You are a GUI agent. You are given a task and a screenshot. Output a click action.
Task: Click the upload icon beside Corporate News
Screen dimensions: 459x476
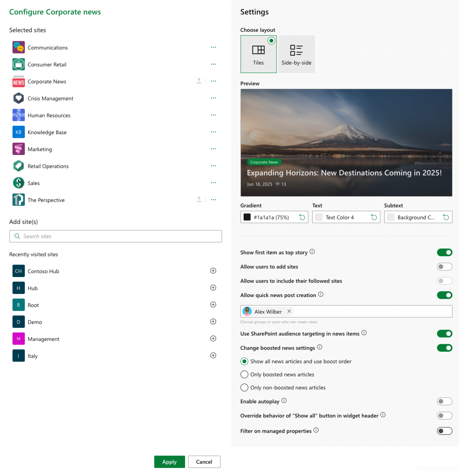click(x=199, y=81)
